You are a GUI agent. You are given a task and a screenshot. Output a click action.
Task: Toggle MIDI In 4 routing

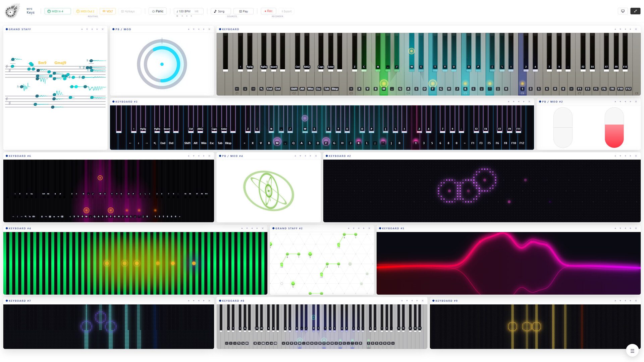(58, 11)
